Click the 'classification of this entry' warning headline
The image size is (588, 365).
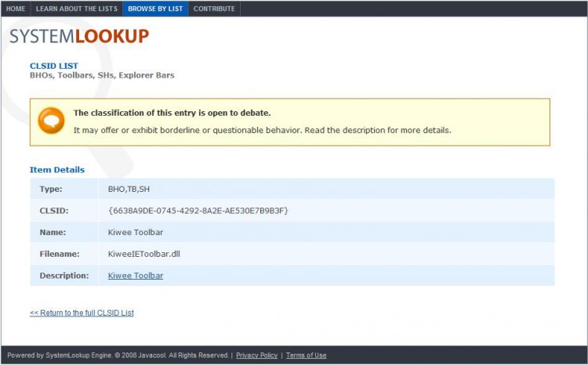pos(172,113)
